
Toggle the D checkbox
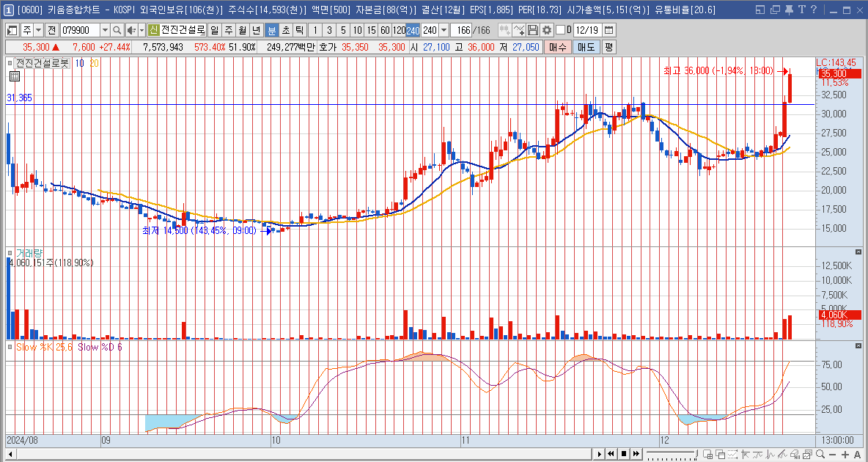coord(561,30)
